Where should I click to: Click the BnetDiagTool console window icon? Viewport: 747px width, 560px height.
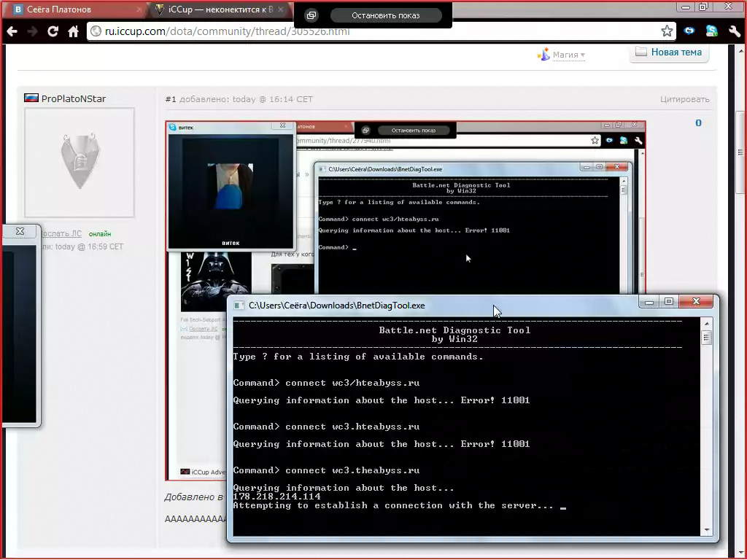tap(239, 306)
